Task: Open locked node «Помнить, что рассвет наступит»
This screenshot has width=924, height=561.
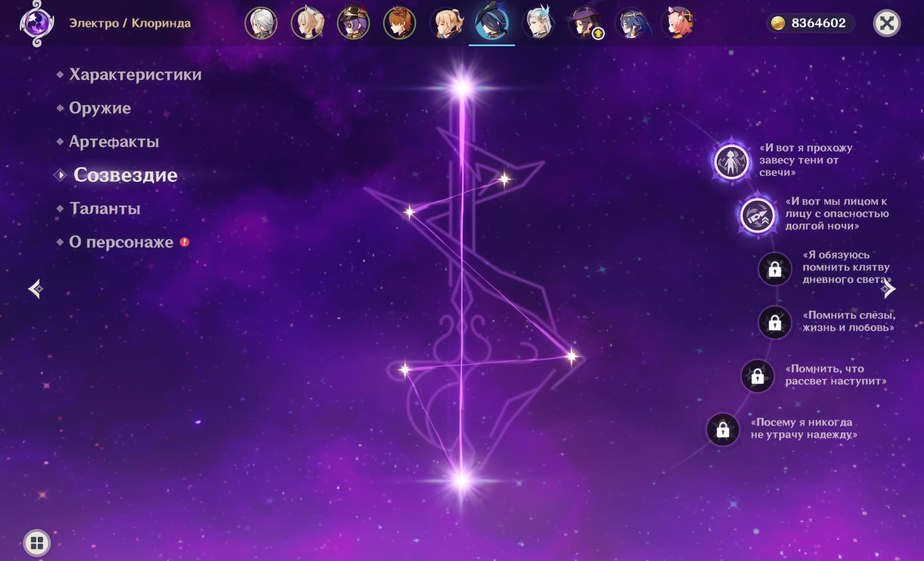Action: 757,376
